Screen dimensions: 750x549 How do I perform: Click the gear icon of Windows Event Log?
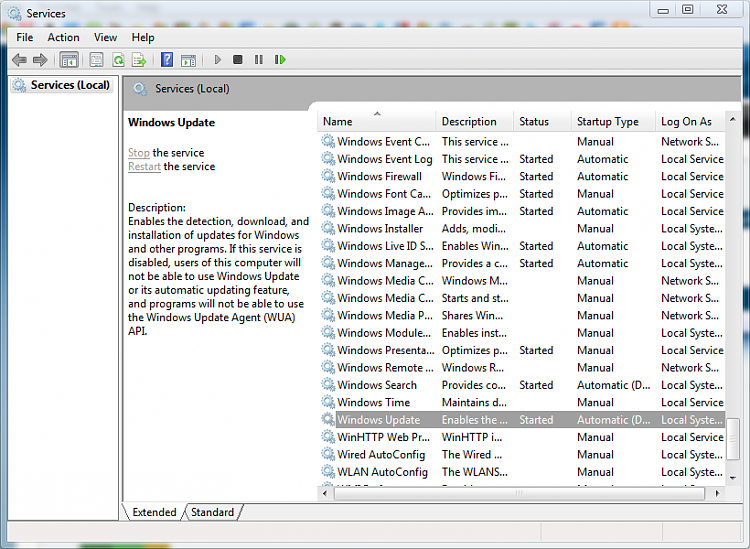pyautogui.click(x=328, y=159)
